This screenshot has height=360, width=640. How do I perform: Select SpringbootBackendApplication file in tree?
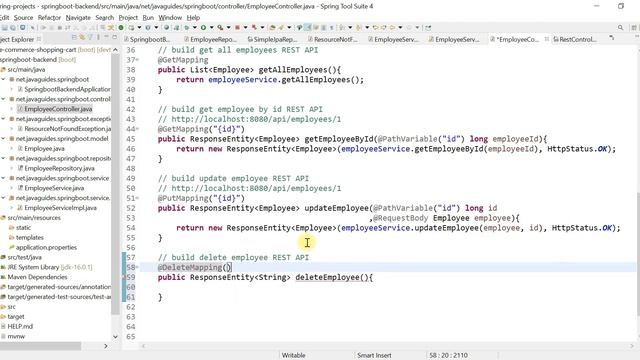pos(67,89)
